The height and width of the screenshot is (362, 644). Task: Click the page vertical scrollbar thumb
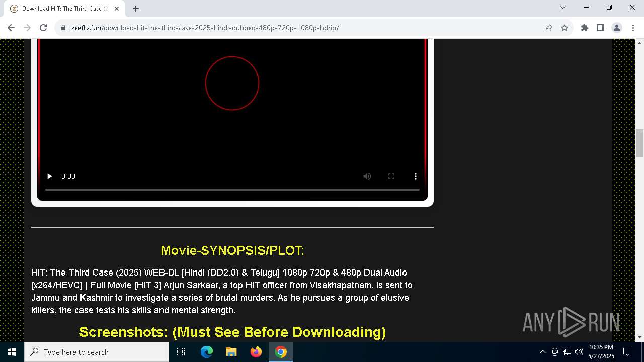[640, 143]
